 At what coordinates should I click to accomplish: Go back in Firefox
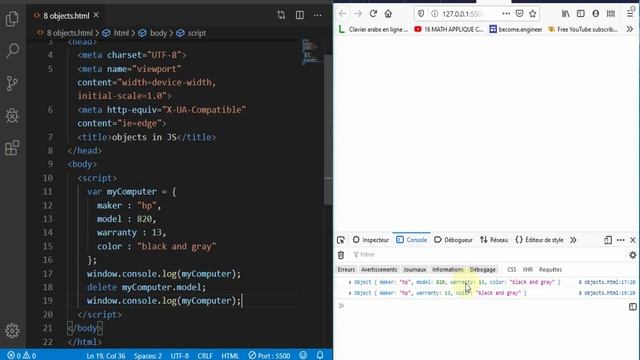342,13
